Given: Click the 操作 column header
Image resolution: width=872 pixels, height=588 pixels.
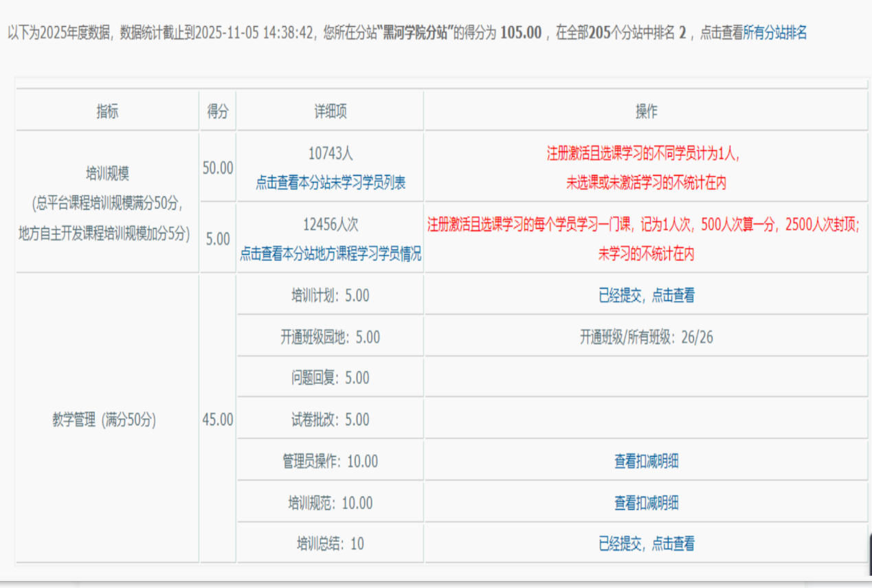Looking at the screenshot, I should point(646,112).
